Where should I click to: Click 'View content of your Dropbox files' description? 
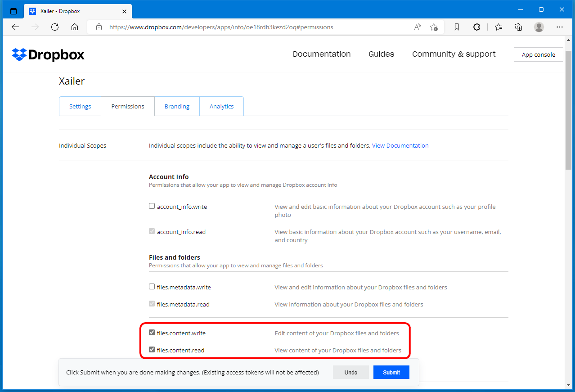point(338,350)
